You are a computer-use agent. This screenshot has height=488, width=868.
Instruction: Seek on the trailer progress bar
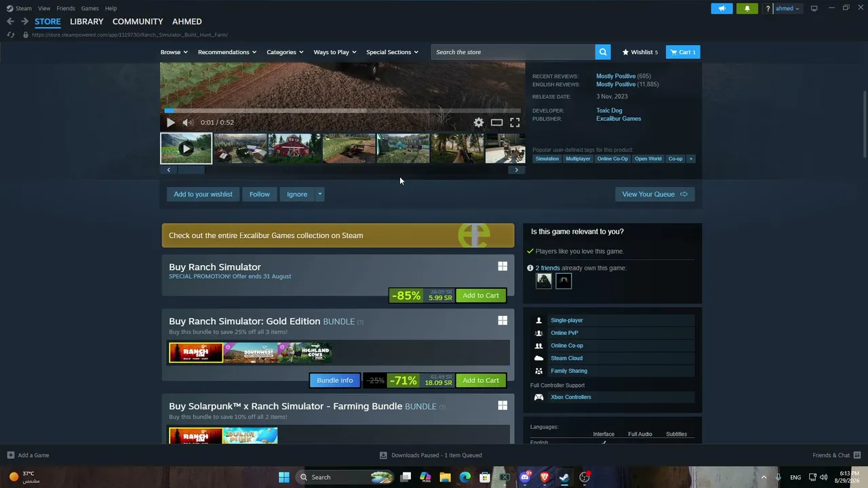343,110
